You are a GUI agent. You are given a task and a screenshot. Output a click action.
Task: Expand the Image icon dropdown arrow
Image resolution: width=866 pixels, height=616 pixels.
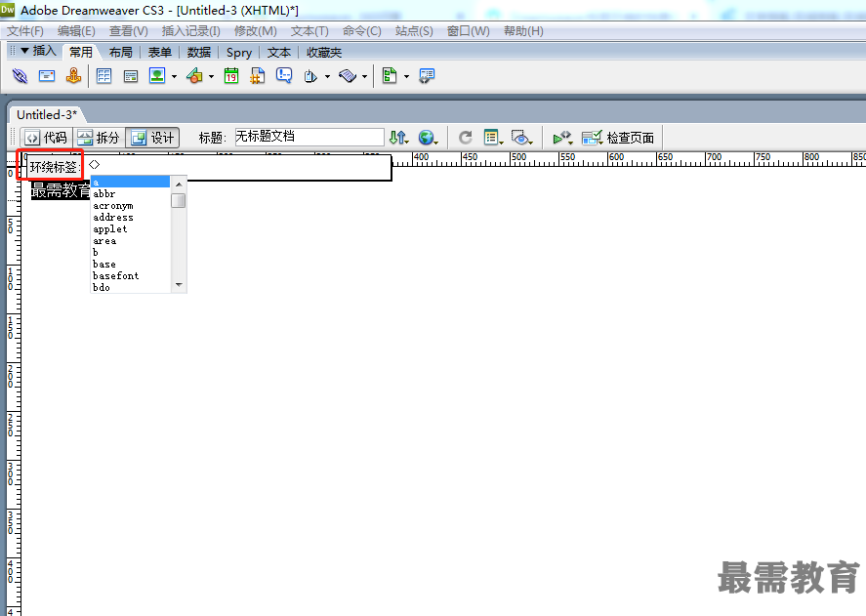coord(174,77)
